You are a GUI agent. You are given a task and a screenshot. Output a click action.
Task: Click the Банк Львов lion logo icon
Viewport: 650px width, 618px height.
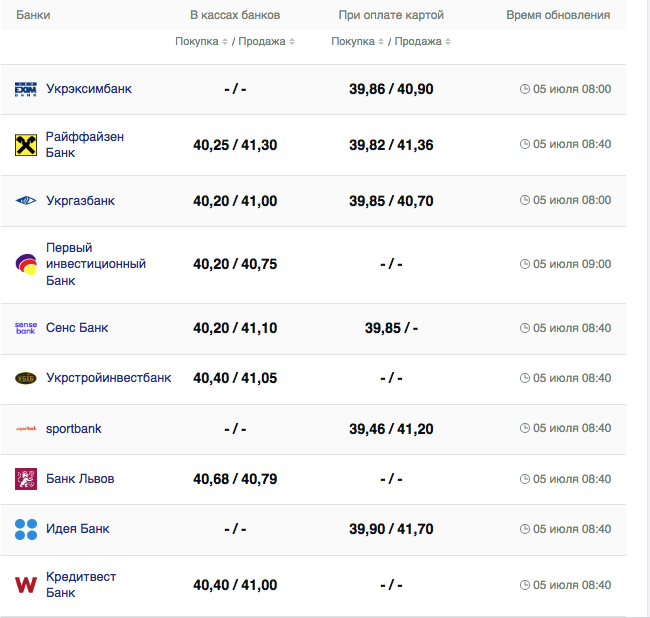point(26,479)
